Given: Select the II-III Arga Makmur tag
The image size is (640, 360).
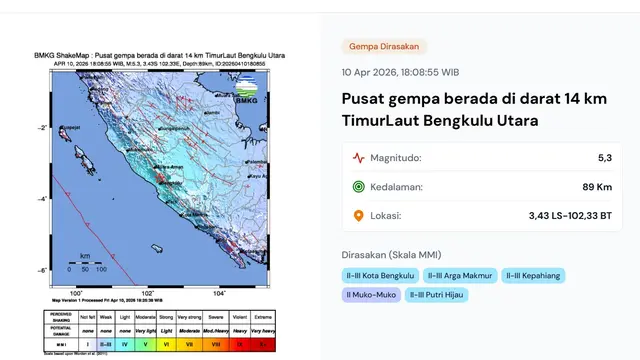Looking at the screenshot, I should pyautogui.click(x=460, y=276).
